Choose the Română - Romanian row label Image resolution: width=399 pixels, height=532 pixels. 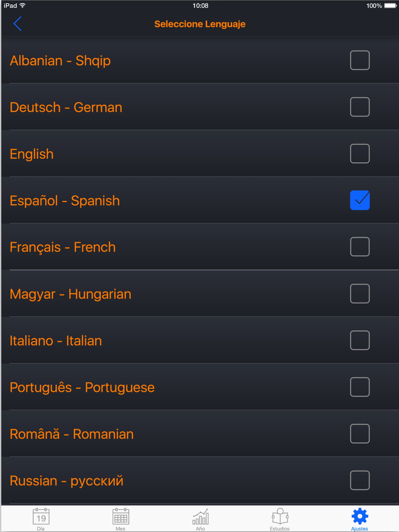(x=72, y=434)
